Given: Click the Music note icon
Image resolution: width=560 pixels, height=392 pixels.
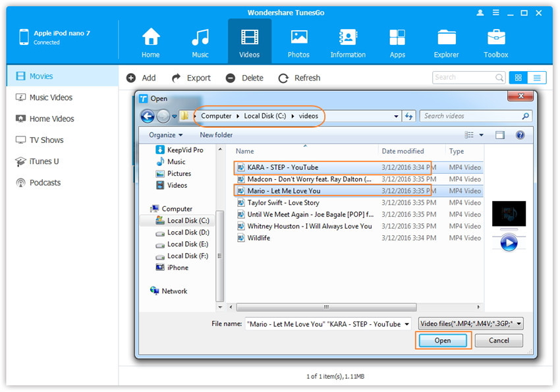Looking at the screenshot, I should pos(200,38).
